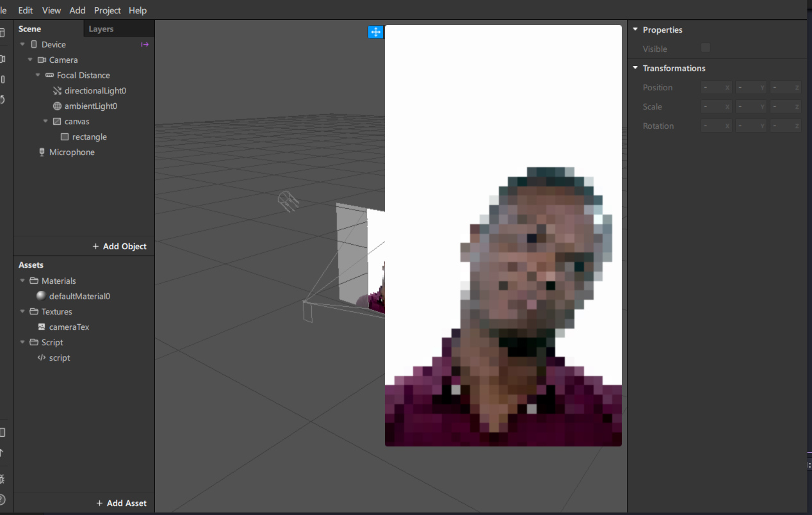Viewport: 812px width, 515px height.
Task: Collapse the Focal Distance tree node
Action: (x=38, y=76)
